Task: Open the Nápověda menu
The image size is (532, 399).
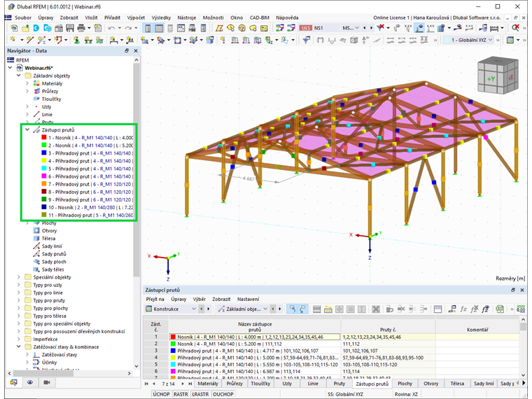Action: coord(287,17)
